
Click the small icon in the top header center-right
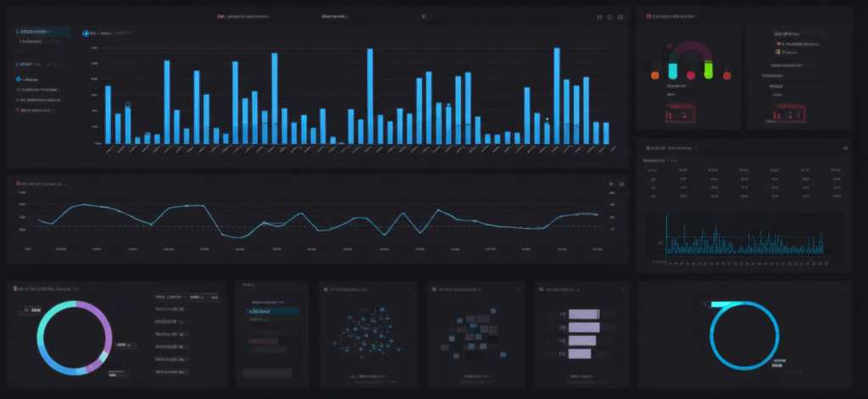coord(423,16)
